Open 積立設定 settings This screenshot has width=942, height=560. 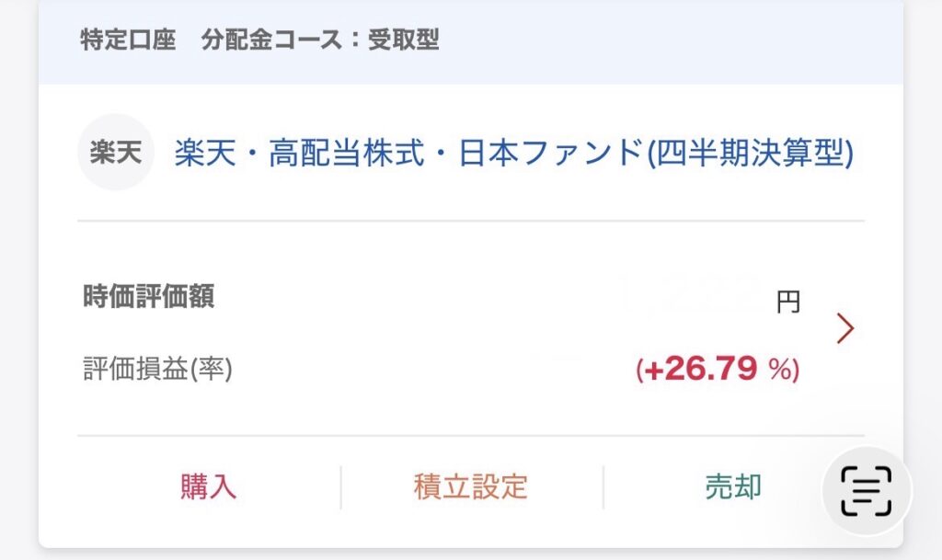[470, 486]
